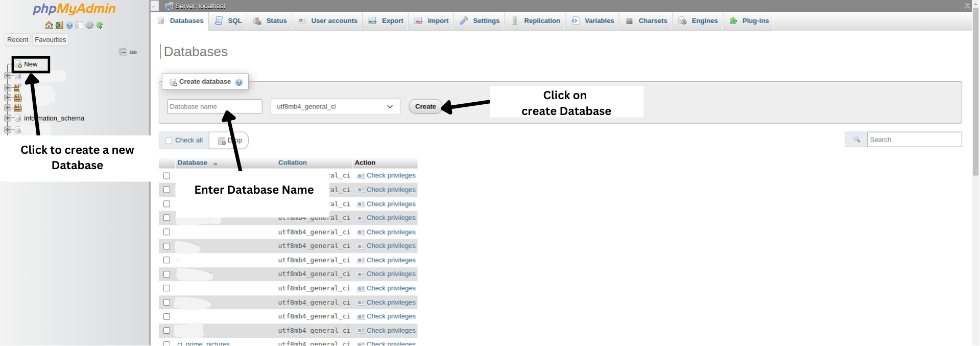
Task: Click the Collapse all icon in navigation tree
Action: [123, 52]
